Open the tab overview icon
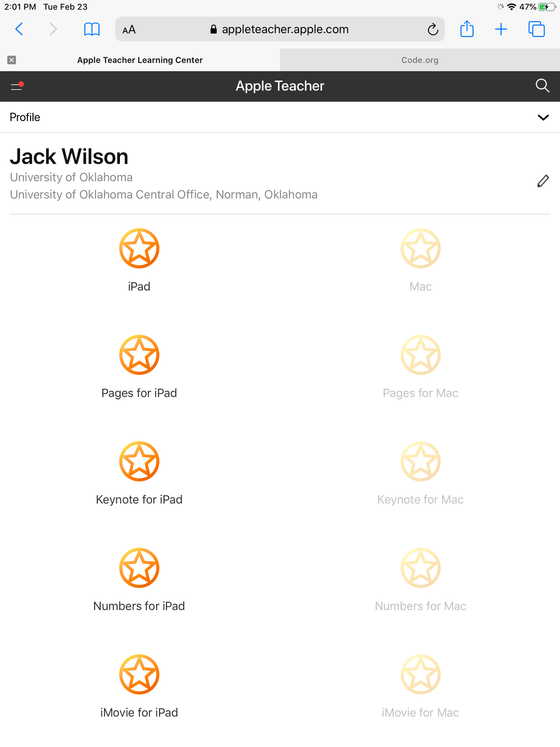 click(x=536, y=29)
